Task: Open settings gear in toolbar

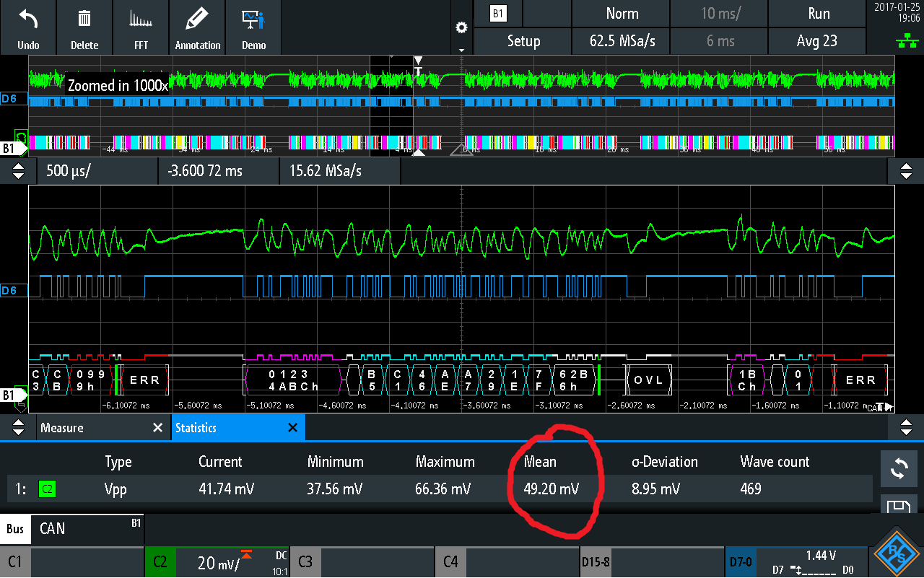Action: pos(461,28)
